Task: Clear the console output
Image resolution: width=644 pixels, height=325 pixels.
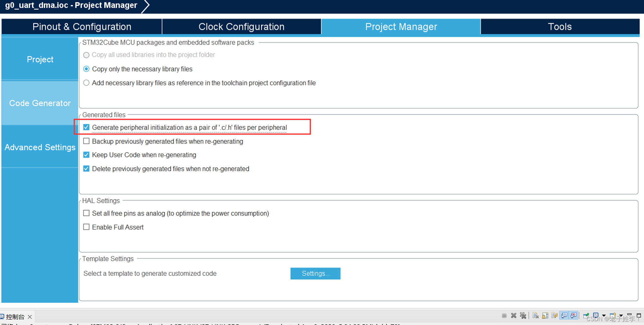Action: 535,315
